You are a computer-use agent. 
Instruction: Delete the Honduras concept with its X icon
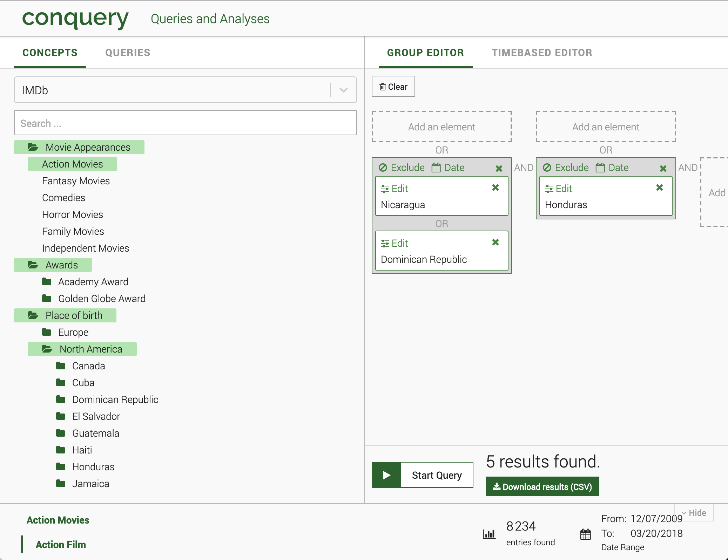click(659, 188)
